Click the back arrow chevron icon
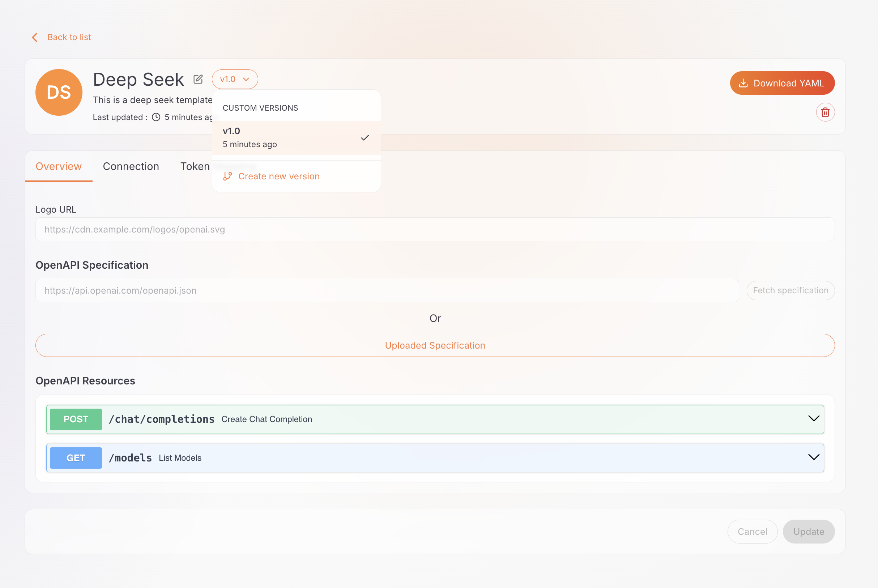 tap(35, 37)
